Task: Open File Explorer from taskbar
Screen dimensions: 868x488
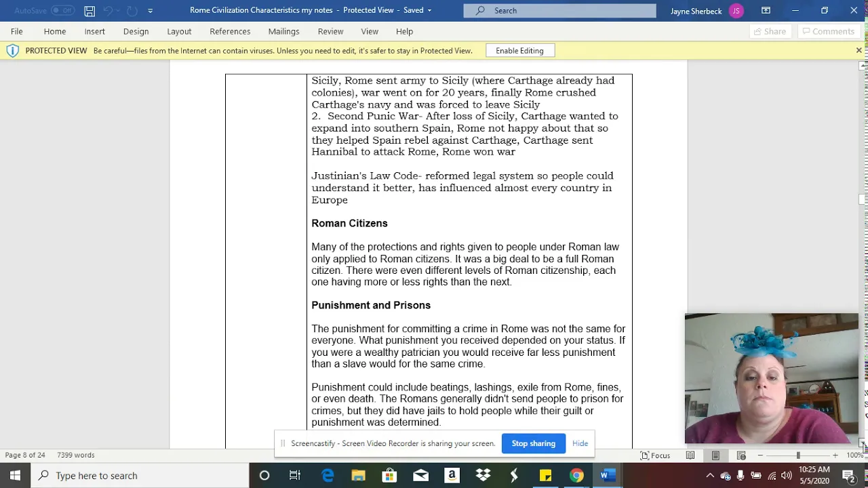Action: pyautogui.click(x=358, y=476)
